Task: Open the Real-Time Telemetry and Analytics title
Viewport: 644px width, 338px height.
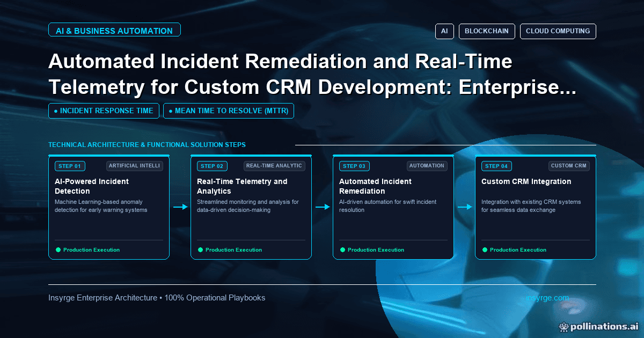Action: [x=242, y=186]
